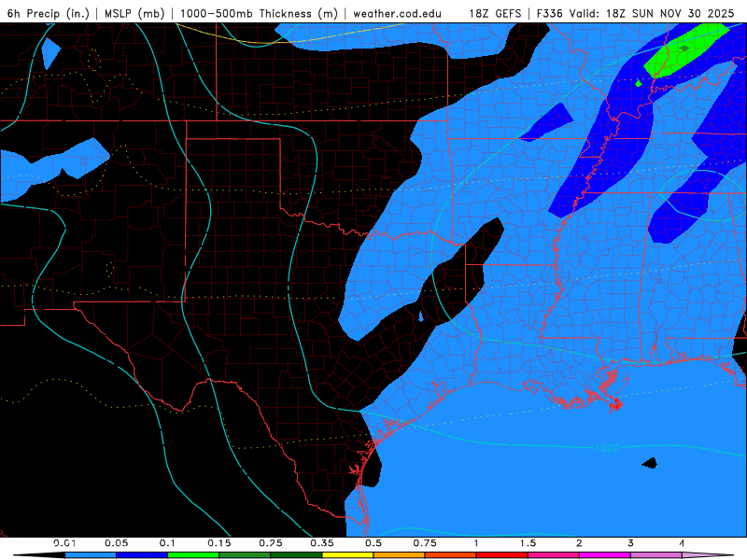Click the violet 3 inch legend swatch
Screen dimensions: 747x560
coord(656,555)
